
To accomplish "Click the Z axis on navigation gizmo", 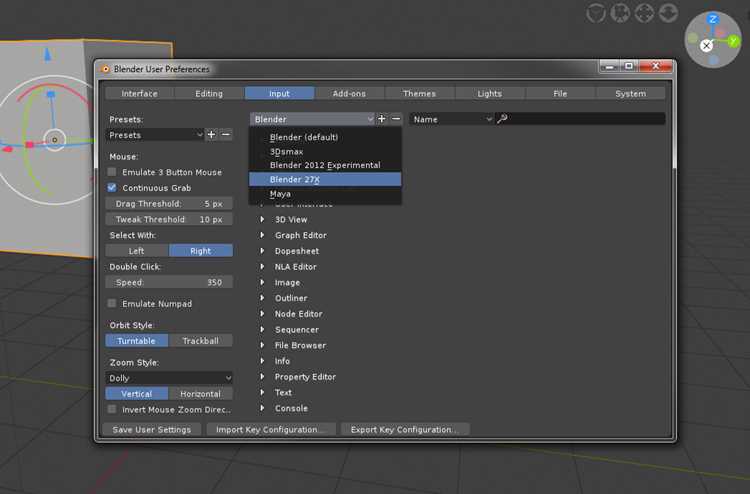I will click(713, 19).
